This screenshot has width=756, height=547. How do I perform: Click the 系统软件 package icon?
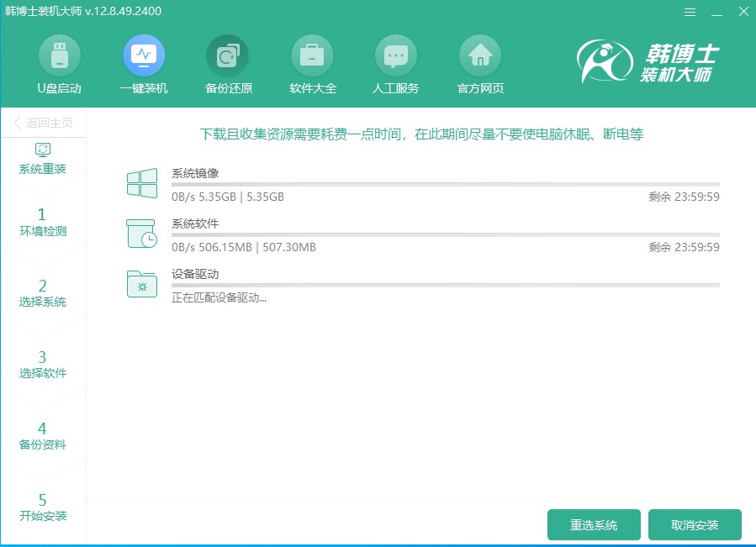(141, 234)
